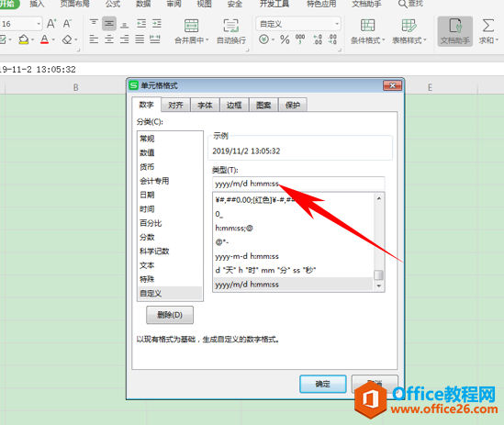Click the red font color icon

[x=45, y=39]
